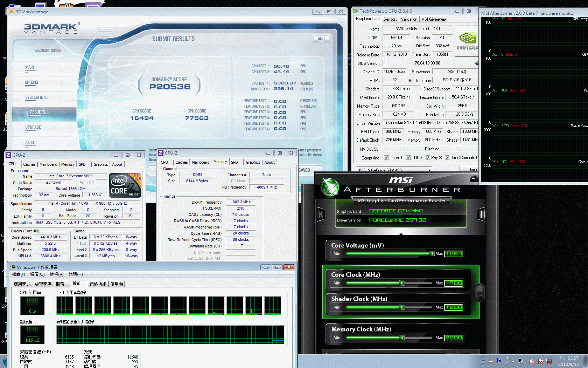The width and height of the screenshot is (588, 368).
Task: Click the Memory Clock 2000 value field
Action: click(454, 338)
